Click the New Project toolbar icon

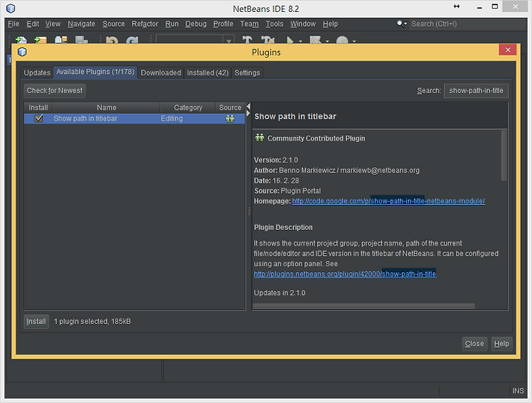coord(41,40)
